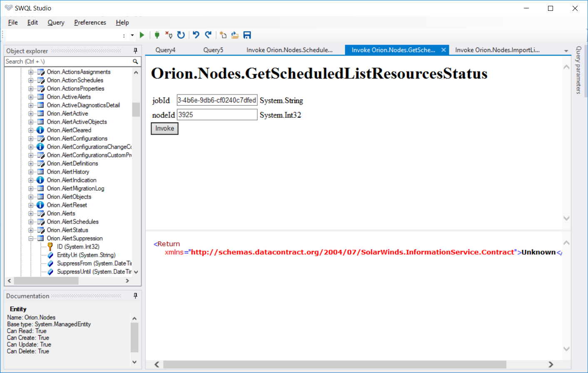Select Orion.ActiveDiagnosticsDetail in the tree
Image resolution: width=588 pixels, height=373 pixels.
pos(83,105)
